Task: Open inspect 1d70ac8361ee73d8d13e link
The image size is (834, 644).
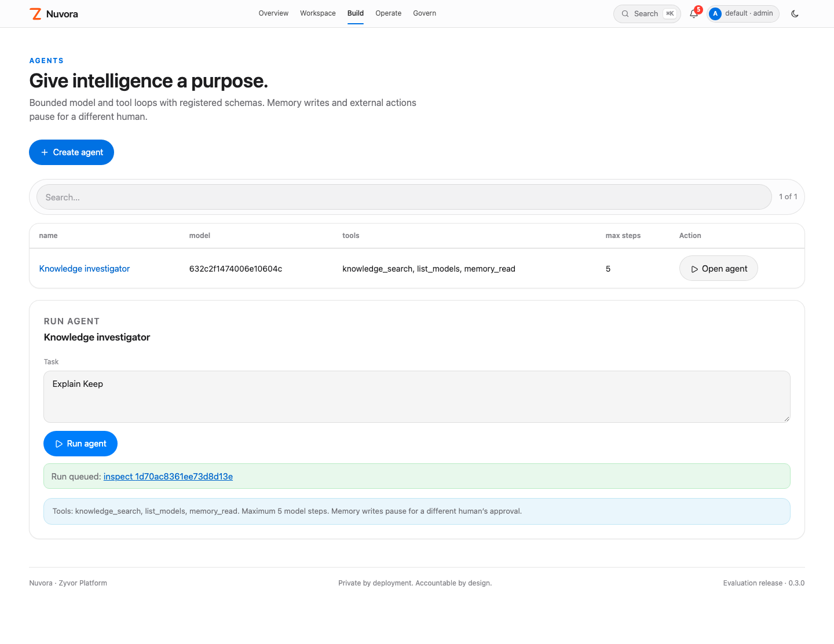Action: pyautogui.click(x=169, y=477)
